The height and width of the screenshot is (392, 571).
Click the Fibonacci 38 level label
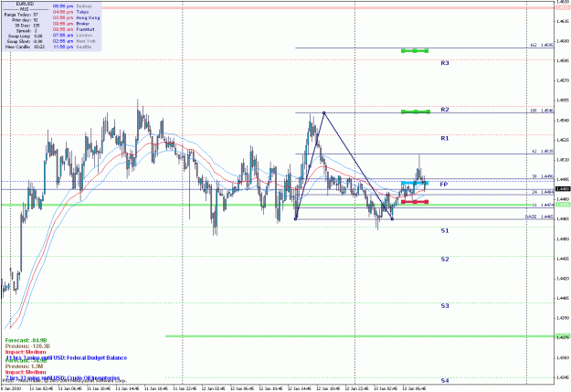point(543,176)
